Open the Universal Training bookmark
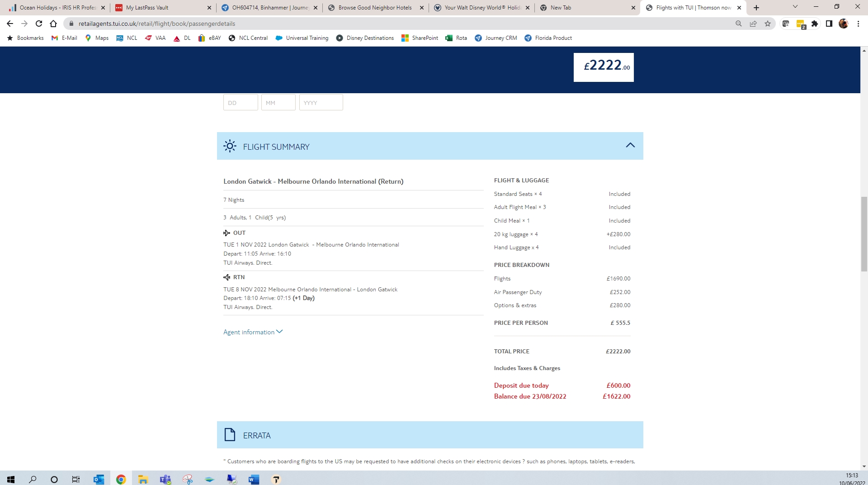868x485 pixels. 302,38
